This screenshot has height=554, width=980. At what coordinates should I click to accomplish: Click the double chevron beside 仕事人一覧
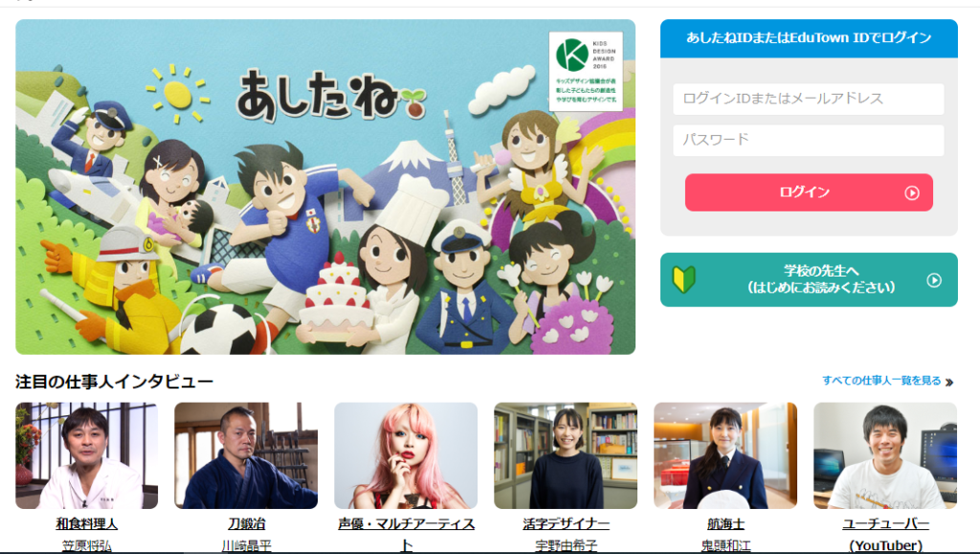click(948, 382)
